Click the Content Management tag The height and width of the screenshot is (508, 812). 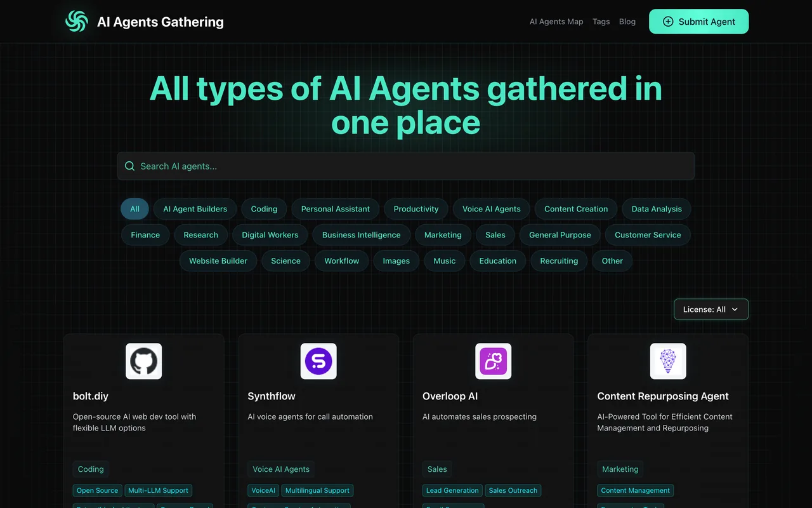coord(635,490)
